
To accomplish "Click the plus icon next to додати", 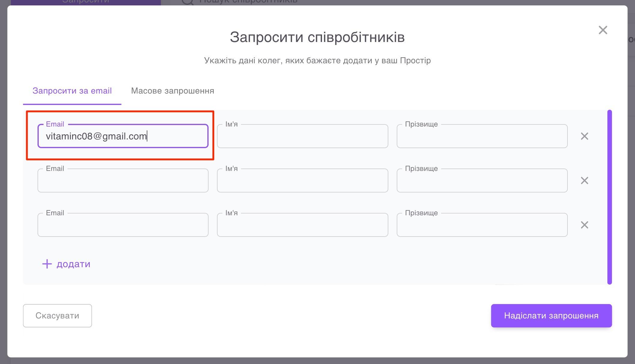I will point(47,264).
